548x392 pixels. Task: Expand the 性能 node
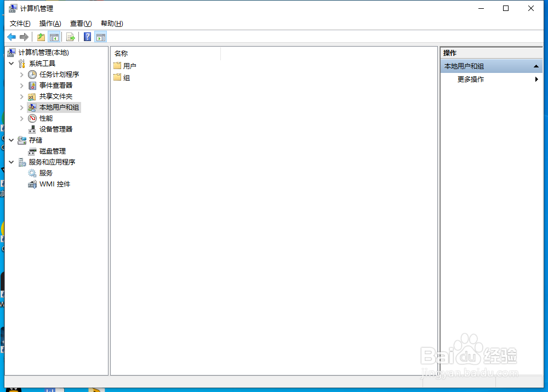[22, 118]
